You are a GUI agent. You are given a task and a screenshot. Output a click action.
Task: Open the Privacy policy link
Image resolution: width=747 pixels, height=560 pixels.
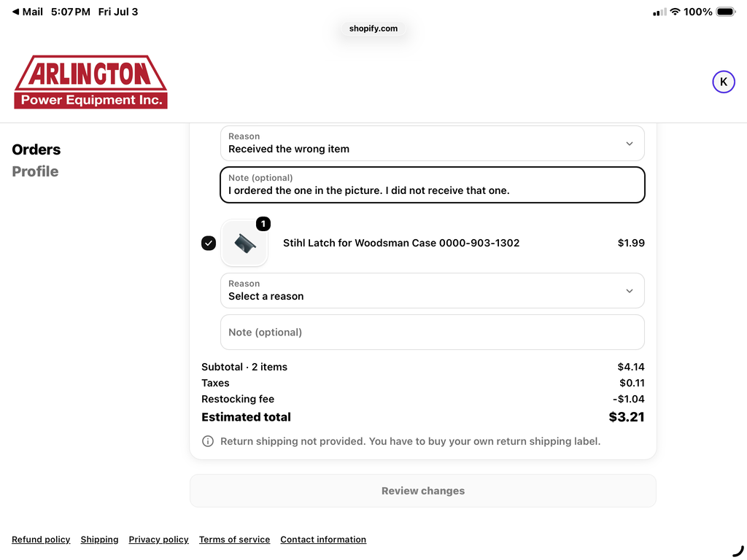point(158,540)
